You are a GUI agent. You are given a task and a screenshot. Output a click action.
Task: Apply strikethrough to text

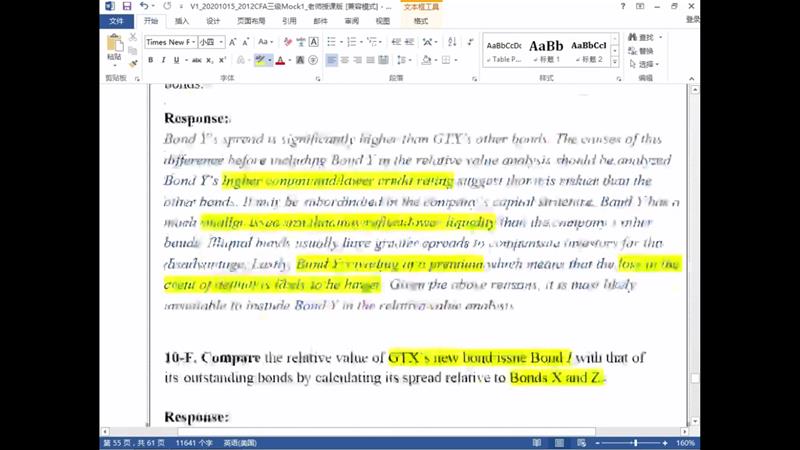(195, 60)
